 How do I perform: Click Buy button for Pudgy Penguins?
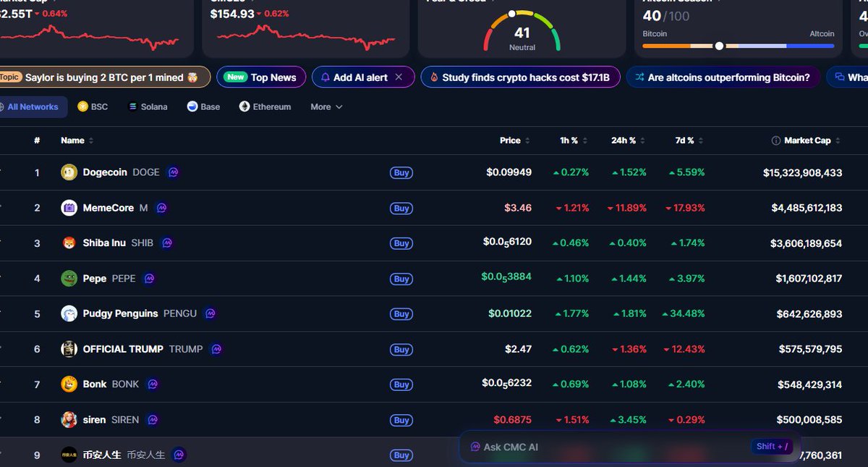[401, 314]
